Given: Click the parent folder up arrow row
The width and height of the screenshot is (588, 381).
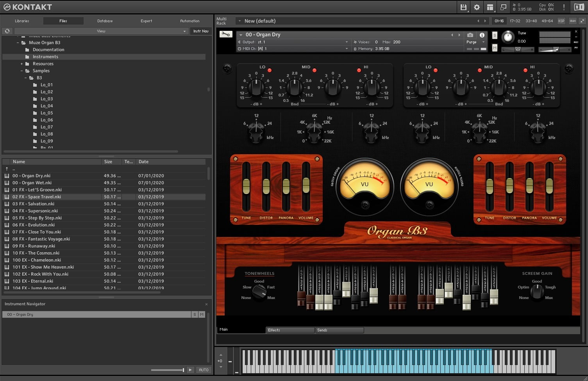Looking at the screenshot, I should point(104,169).
